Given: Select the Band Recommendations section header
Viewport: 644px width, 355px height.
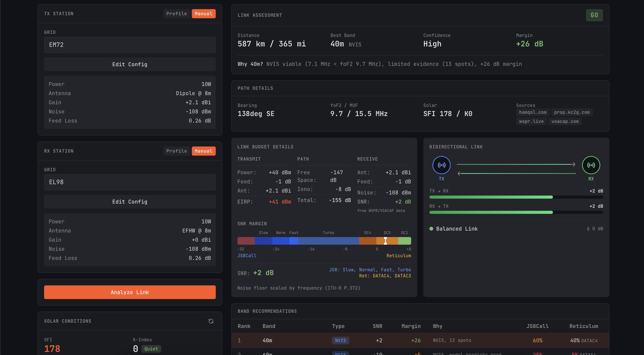Looking at the screenshot, I should [267, 311].
